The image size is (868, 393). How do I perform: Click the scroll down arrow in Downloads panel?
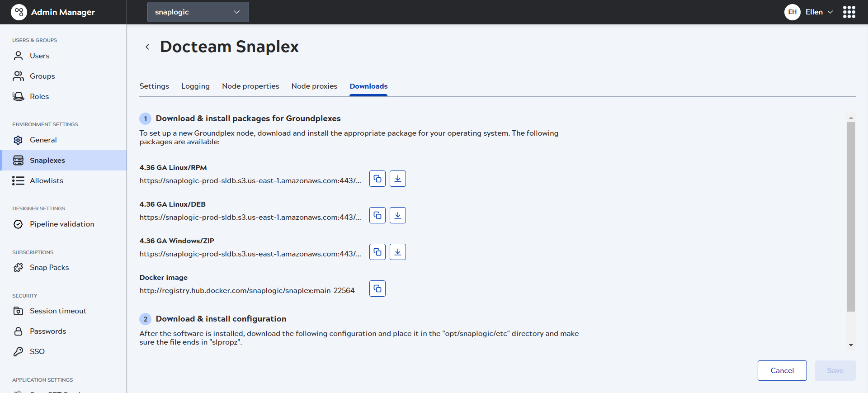[851, 345]
